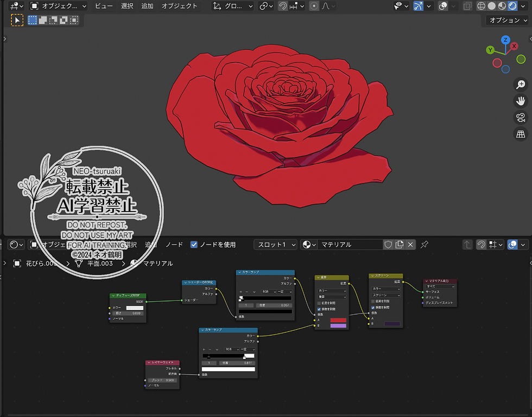The height and width of the screenshot is (417, 532).
Task: Toggle the checked 係数を制限 checkbox in スクリーン node
Action: point(373,307)
